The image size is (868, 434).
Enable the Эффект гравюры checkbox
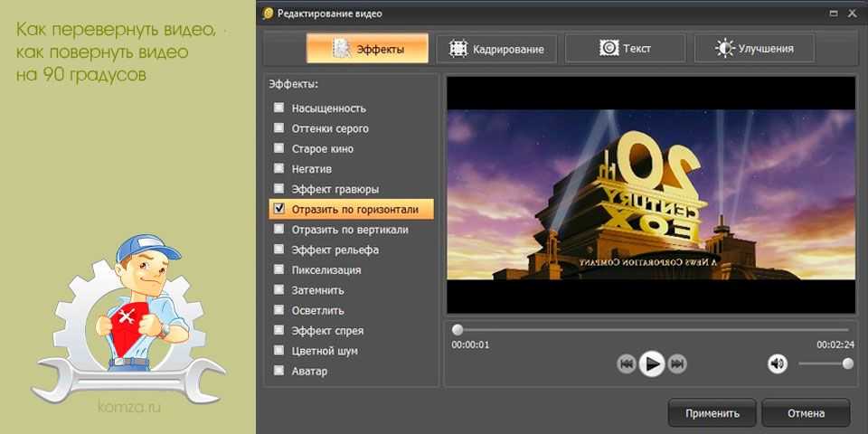coord(279,189)
